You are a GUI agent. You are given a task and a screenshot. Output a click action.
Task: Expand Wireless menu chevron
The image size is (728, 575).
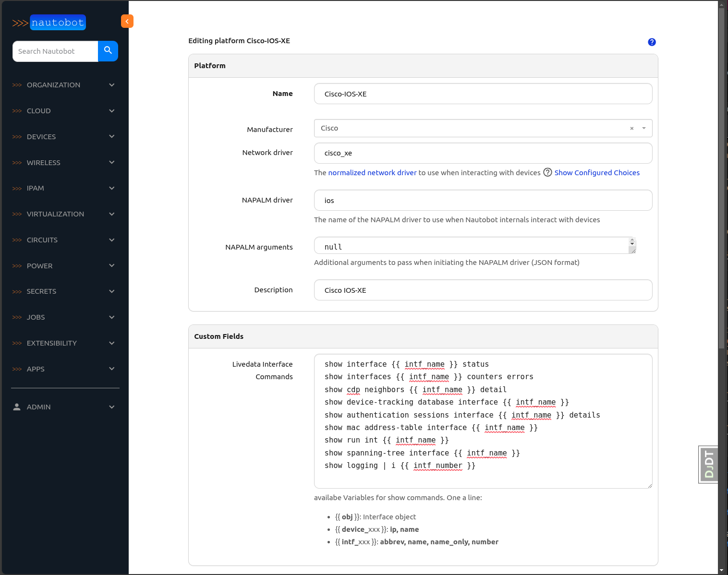112,163
